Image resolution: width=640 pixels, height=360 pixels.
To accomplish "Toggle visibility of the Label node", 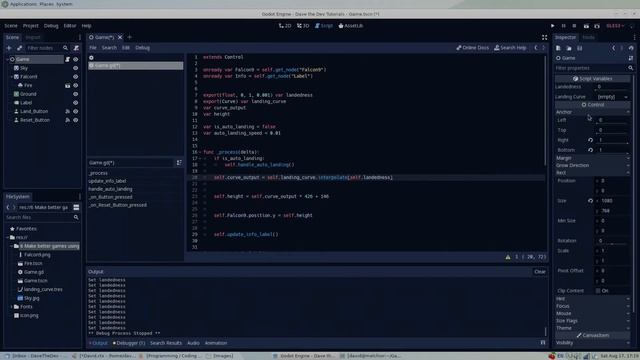I will tap(76, 103).
